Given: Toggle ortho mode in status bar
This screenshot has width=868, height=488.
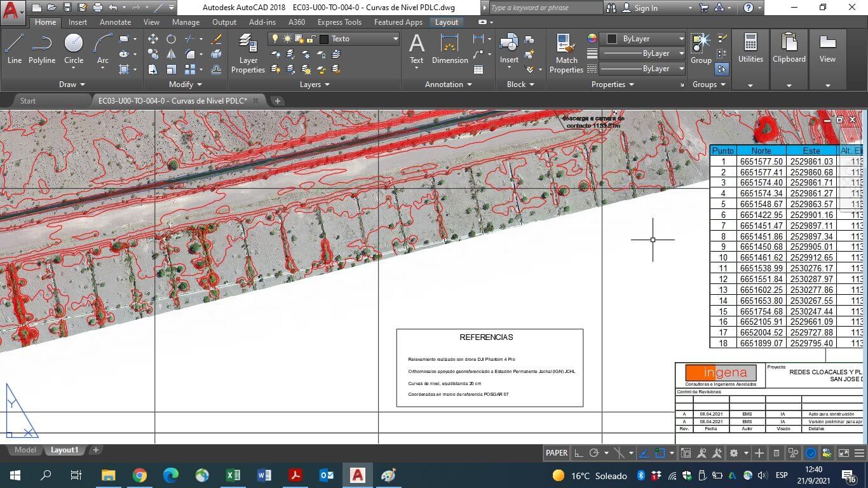Looking at the screenshot, I should [x=578, y=453].
